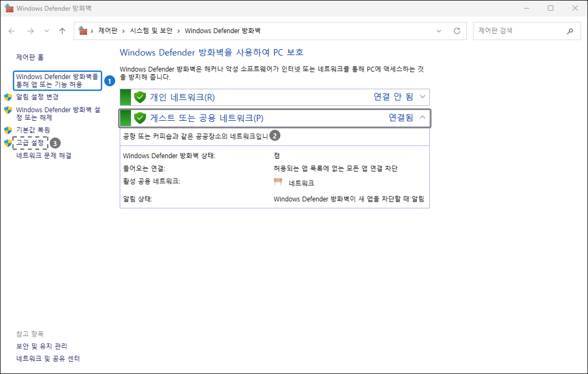Click 들어오는 연결 label
Screen dimensions: 588x374
pyautogui.click(x=144, y=168)
